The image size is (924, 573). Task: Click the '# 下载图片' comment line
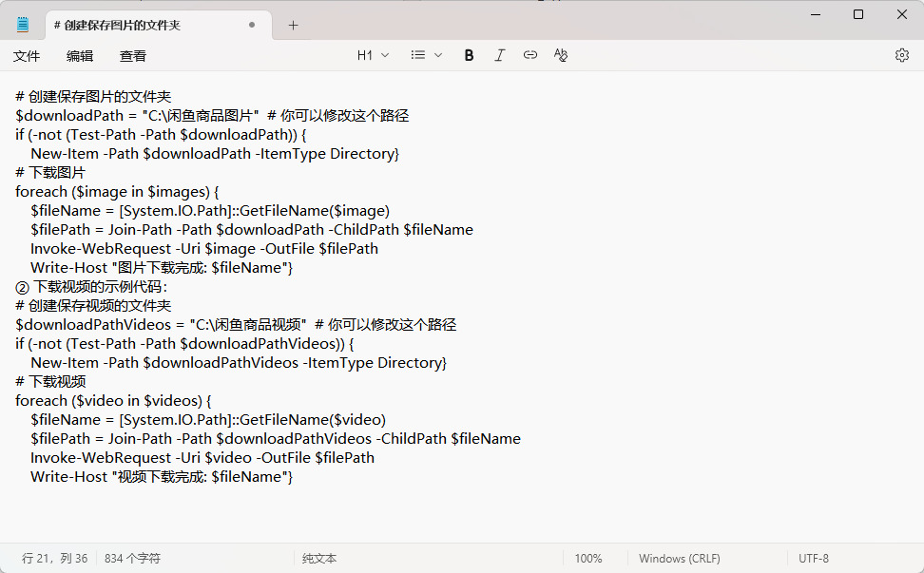(50, 173)
